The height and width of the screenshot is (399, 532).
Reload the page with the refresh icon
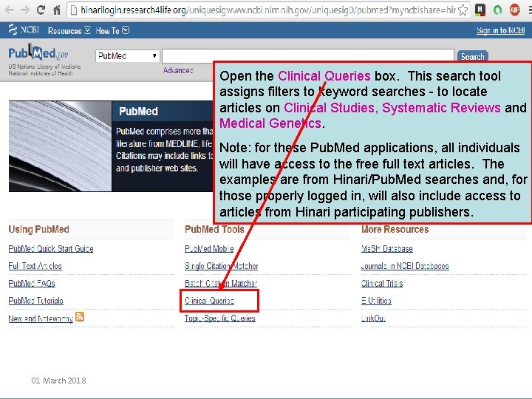(x=41, y=10)
